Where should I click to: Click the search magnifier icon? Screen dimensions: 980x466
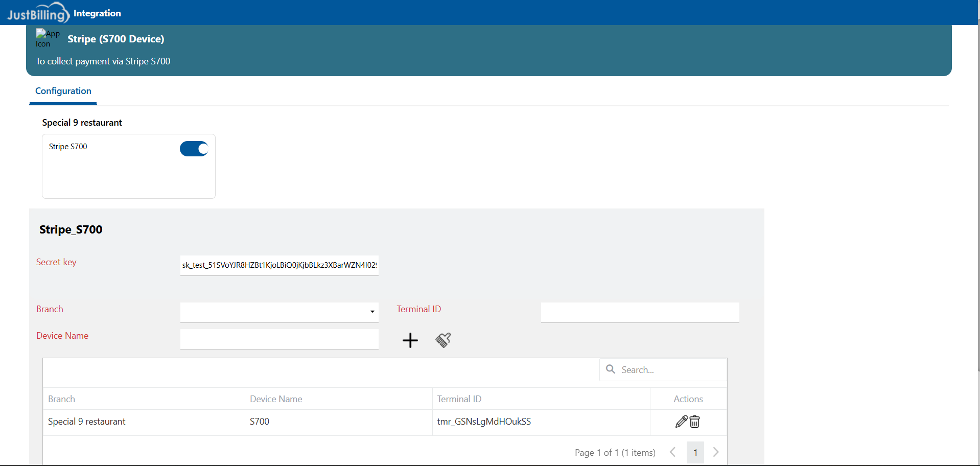pyautogui.click(x=611, y=369)
